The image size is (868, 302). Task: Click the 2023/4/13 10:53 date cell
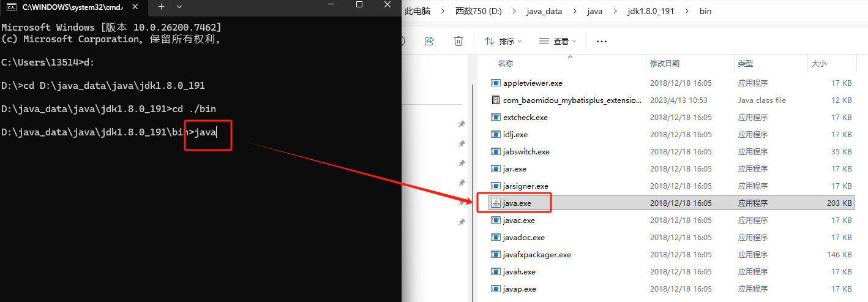tap(679, 100)
